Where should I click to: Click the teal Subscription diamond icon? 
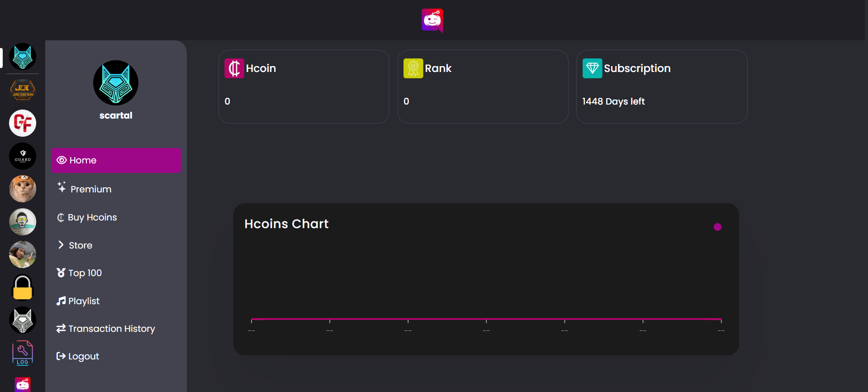click(592, 68)
